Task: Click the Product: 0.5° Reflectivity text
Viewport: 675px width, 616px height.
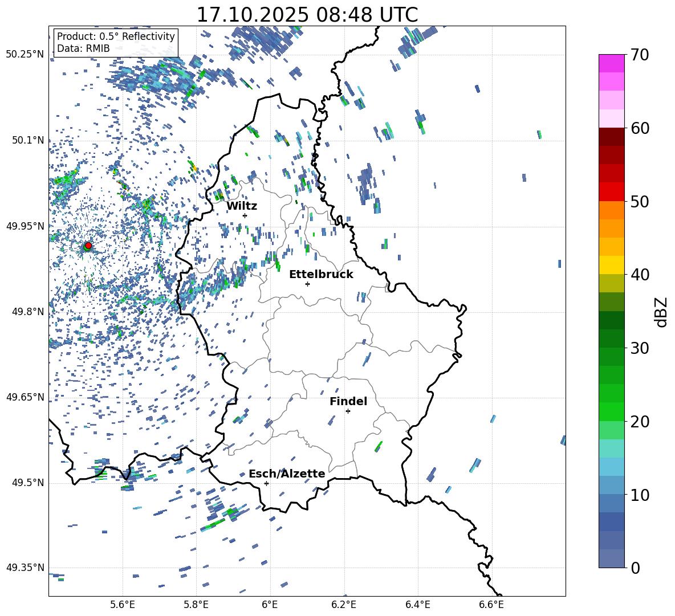Action: click(116, 36)
